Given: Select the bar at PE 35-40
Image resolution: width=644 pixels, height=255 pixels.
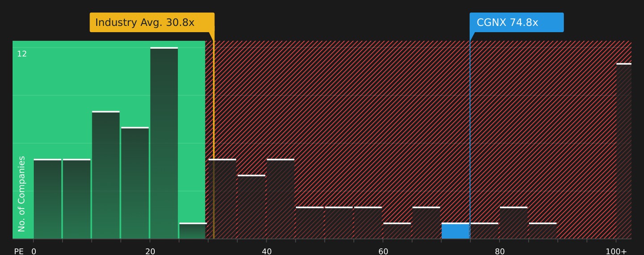Looking at the screenshot, I should (x=251, y=207).
